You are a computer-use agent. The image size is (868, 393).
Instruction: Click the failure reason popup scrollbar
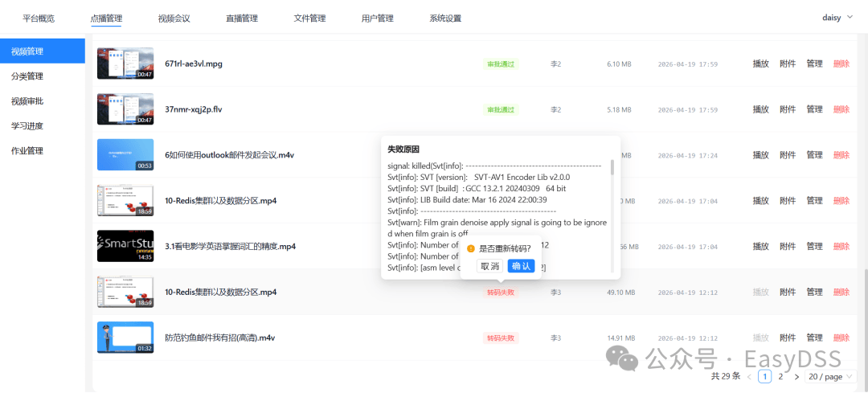click(x=612, y=167)
